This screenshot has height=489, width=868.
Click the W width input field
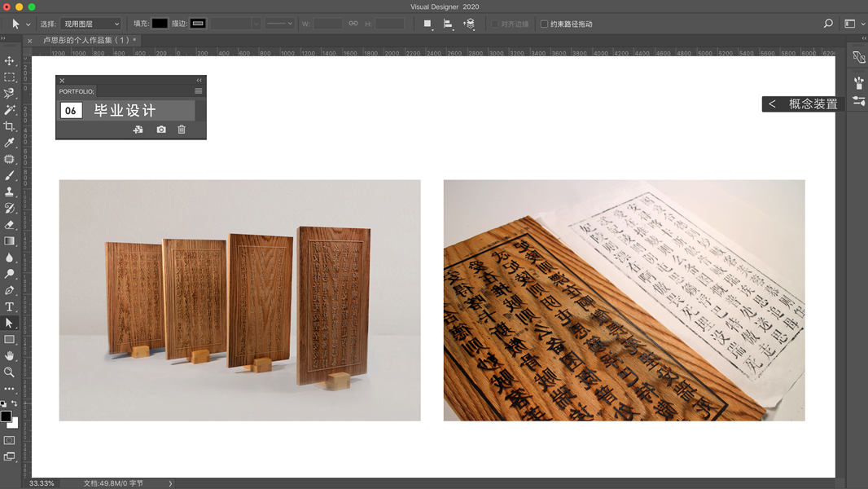pos(327,24)
